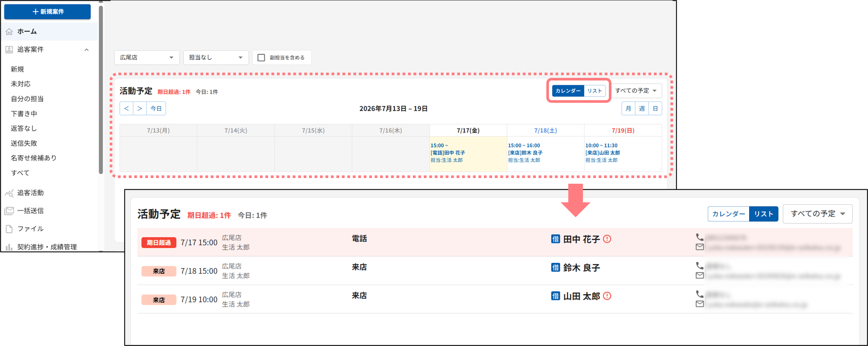This screenshot has width=868, height=346.
Task: Select 下書き中 in the sidebar
Action: tap(24, 114)
